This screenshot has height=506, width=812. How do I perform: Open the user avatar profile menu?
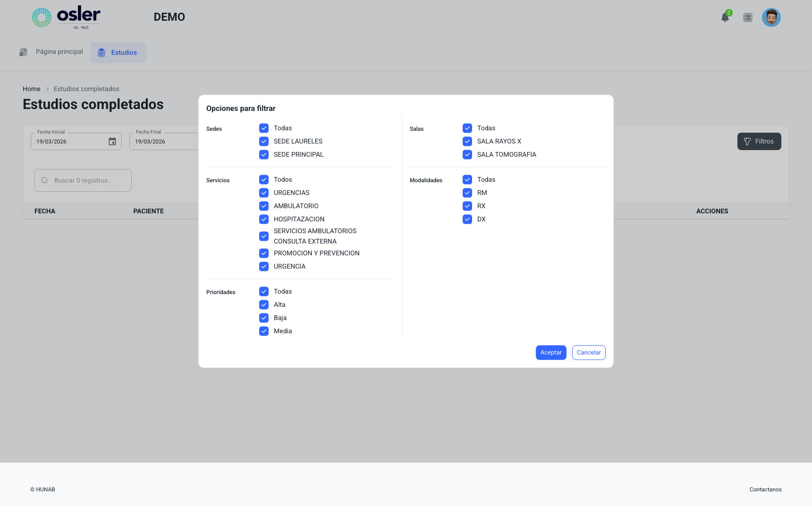(771, 17)
